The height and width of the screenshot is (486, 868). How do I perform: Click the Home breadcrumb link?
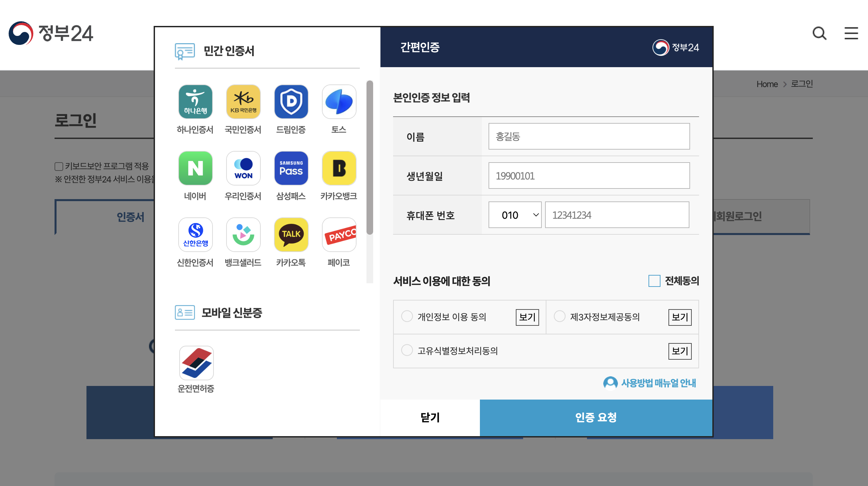[767, 84]
